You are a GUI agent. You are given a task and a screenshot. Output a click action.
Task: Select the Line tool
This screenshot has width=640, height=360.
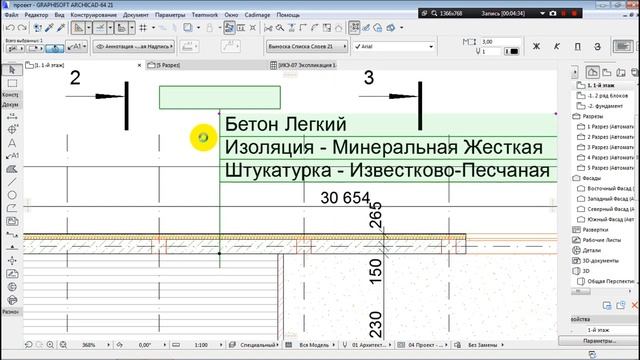(12, 182)
